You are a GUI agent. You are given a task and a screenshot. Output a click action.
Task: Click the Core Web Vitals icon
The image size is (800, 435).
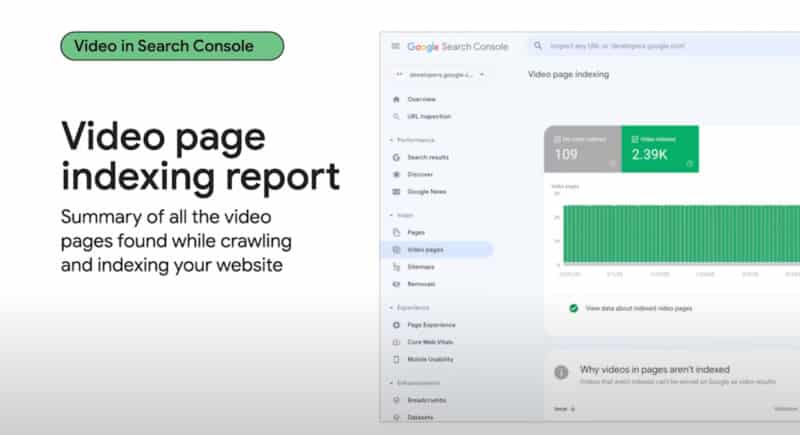[397, 342]
